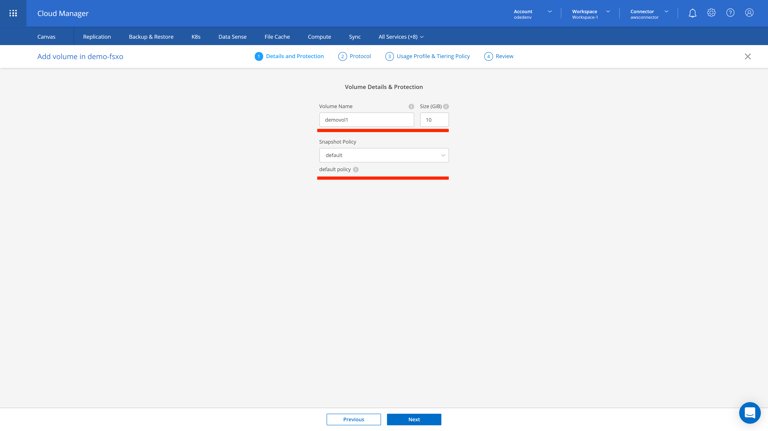The height and width of the screenshot is (431, 768).
Task: Click the default policy info icon
Action: [x=356, y=170]
